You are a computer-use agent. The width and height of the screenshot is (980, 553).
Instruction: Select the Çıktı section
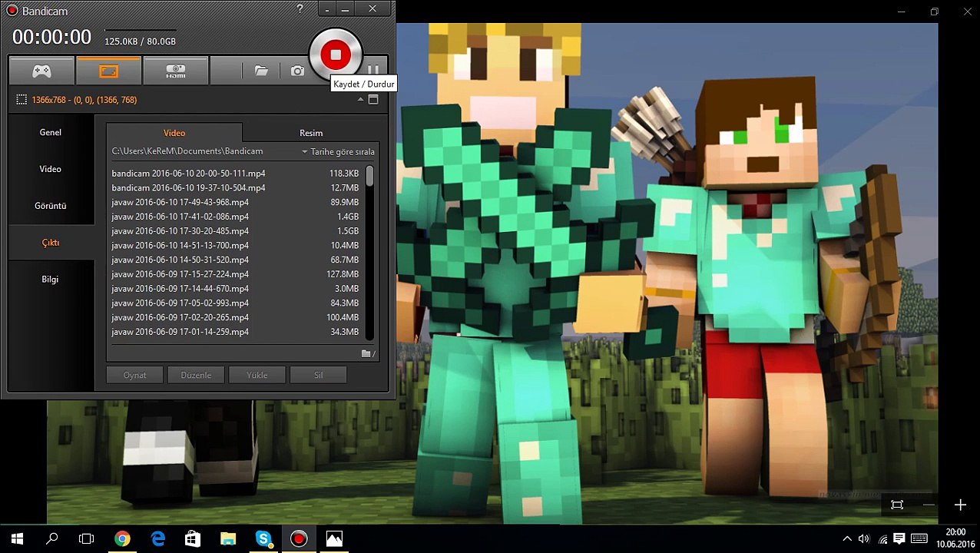tap(51, 243)
